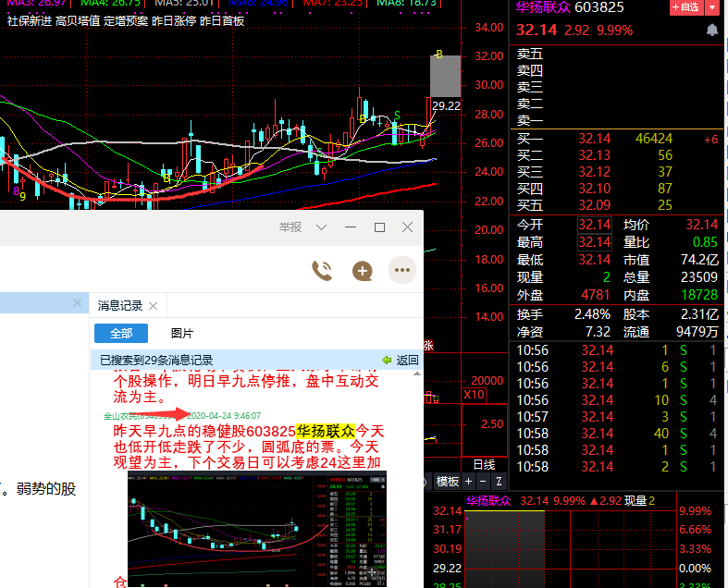Screen dimensions: 728x588
Task: Select the 买五 32.09 bid row
Action: (x=618, y=205)
